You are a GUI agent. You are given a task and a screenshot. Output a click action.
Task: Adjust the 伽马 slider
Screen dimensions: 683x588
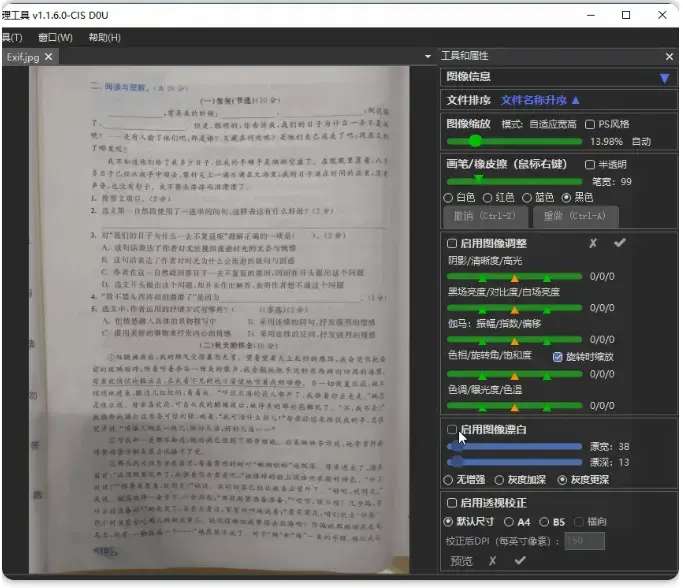(514, 339)
